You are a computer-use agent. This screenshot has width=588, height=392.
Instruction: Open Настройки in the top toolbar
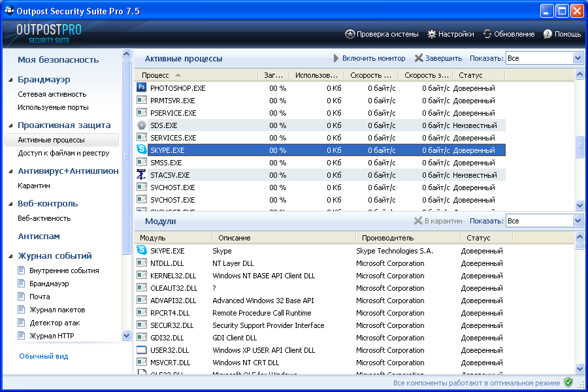pyautogui.click(x=450, y=34)
